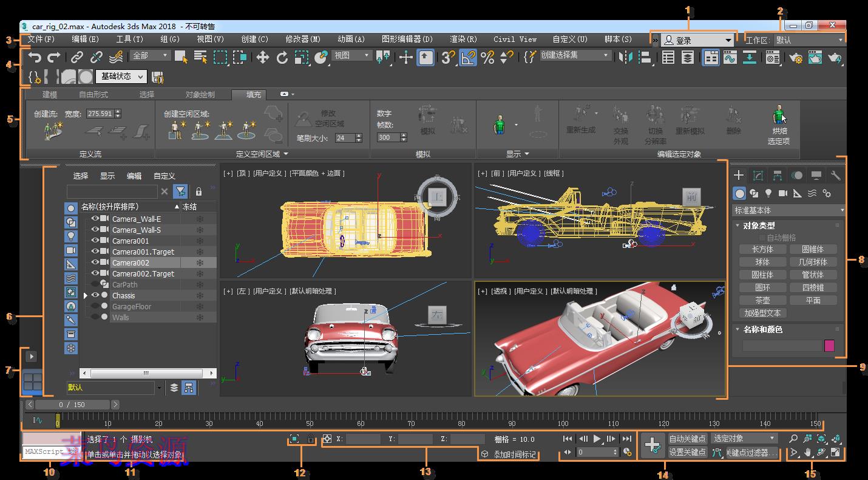Click the Undo arrow icon
The height and width of the screenshot is (480, 868).
pos(35,58)
